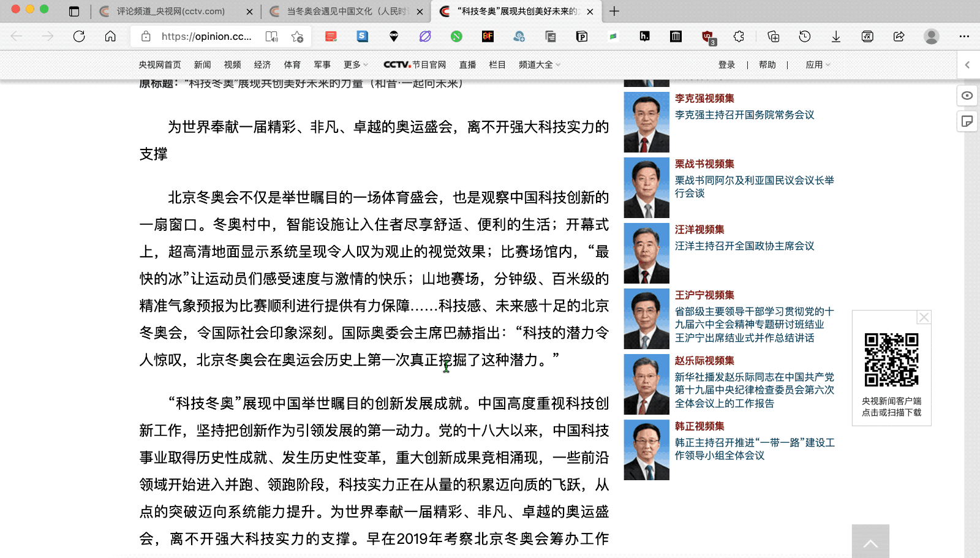Open the extensions puzzle-piece menu
The width and height of the screenshot is (980, 558).
tap(739, 36)
